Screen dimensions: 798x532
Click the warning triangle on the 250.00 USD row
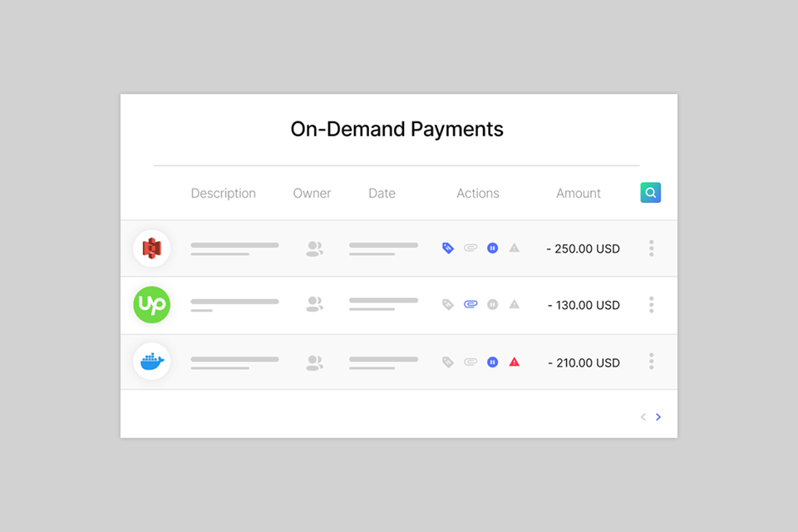(515, 248)
